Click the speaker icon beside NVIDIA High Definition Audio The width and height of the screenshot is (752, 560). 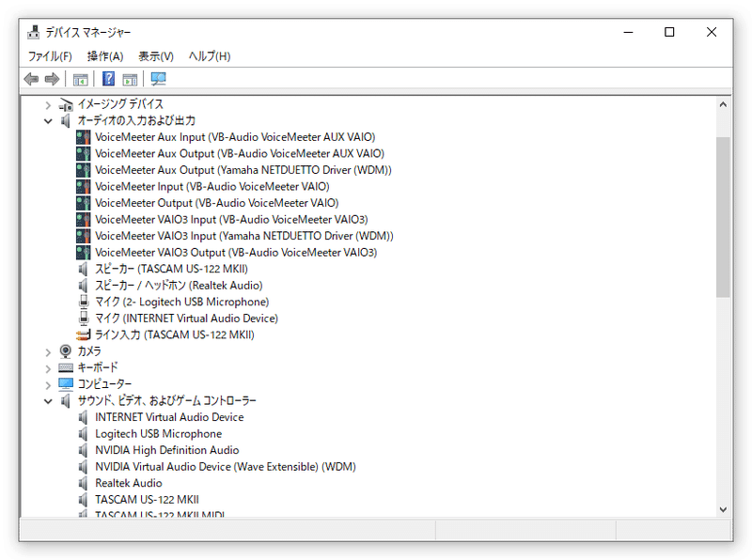click(x=83, y=450)
